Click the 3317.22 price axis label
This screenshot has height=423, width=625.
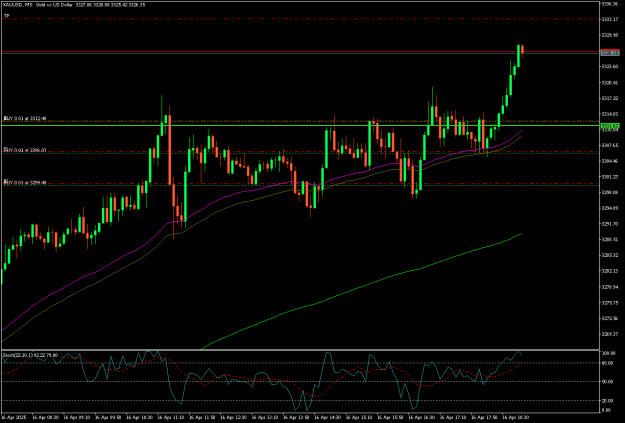point(610,98)
